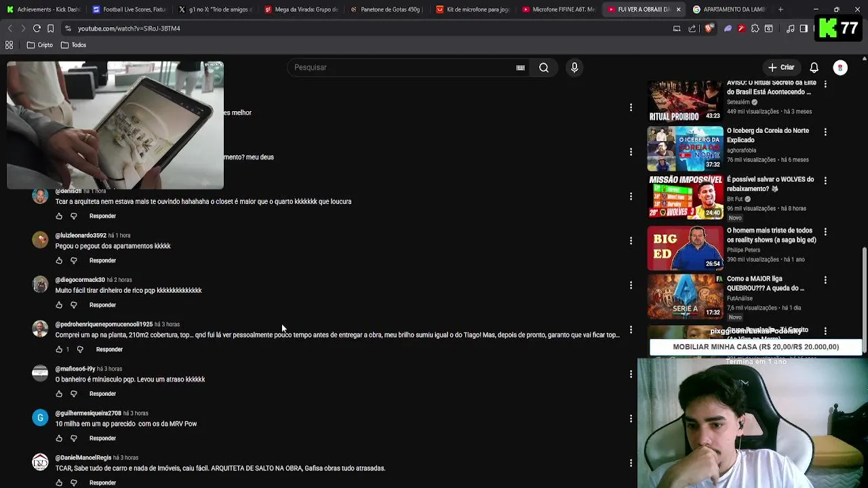Open options for 'Como a MAIOR liga QUEBROU' video
The image size is (868, 488).
[x=825, y=280]
